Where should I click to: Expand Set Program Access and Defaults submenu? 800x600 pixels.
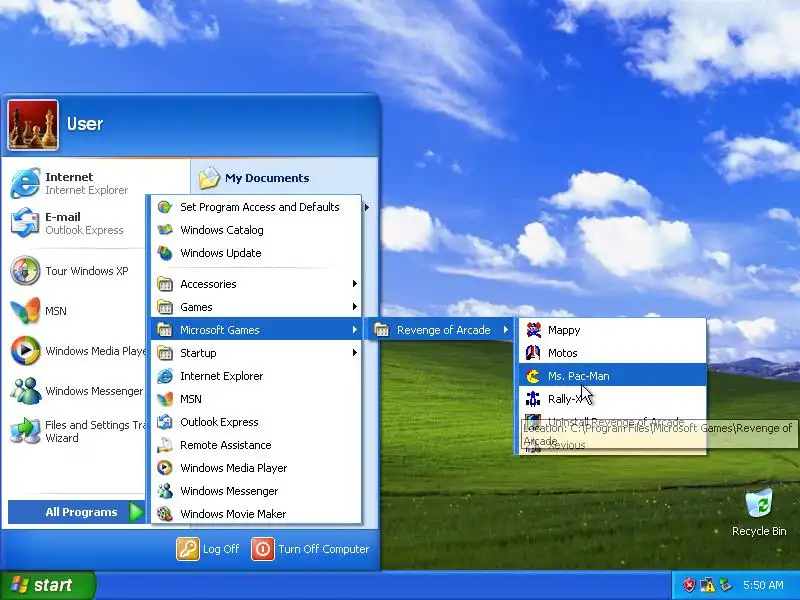click(x=256, y=207)
